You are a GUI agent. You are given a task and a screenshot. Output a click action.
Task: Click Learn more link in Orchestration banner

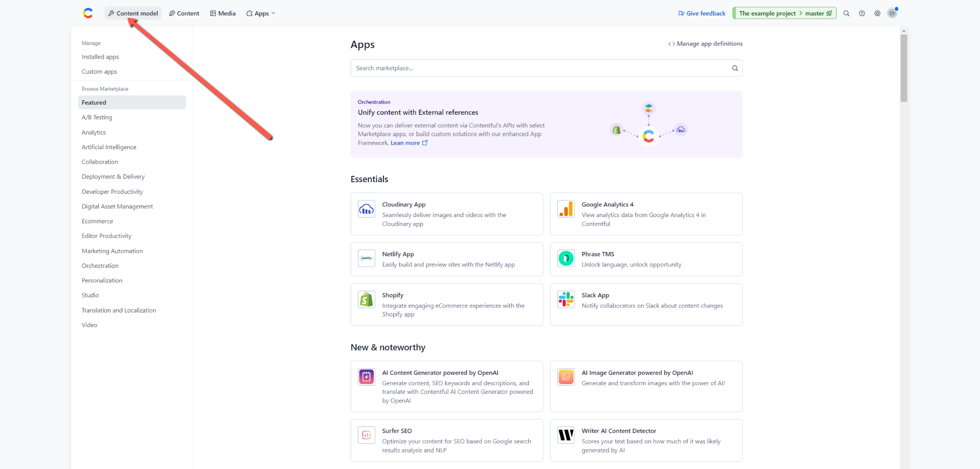pyautogui.click(x=409, y=143)
